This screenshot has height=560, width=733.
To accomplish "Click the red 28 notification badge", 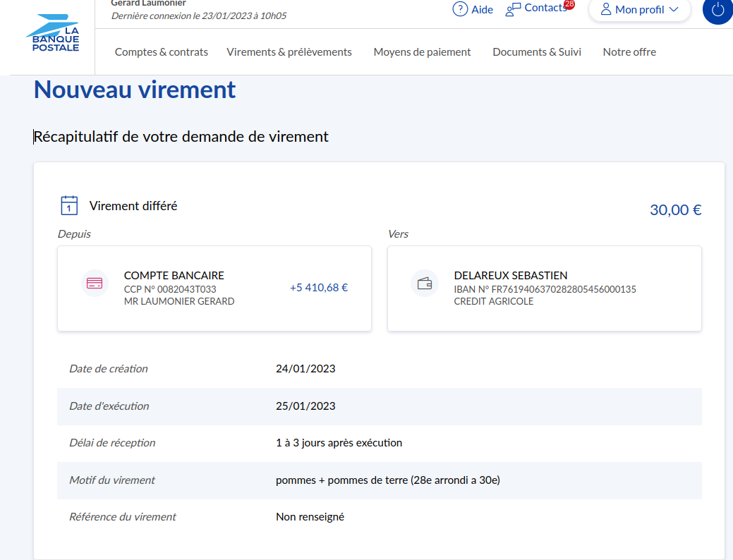I will [x=569, y=4].
